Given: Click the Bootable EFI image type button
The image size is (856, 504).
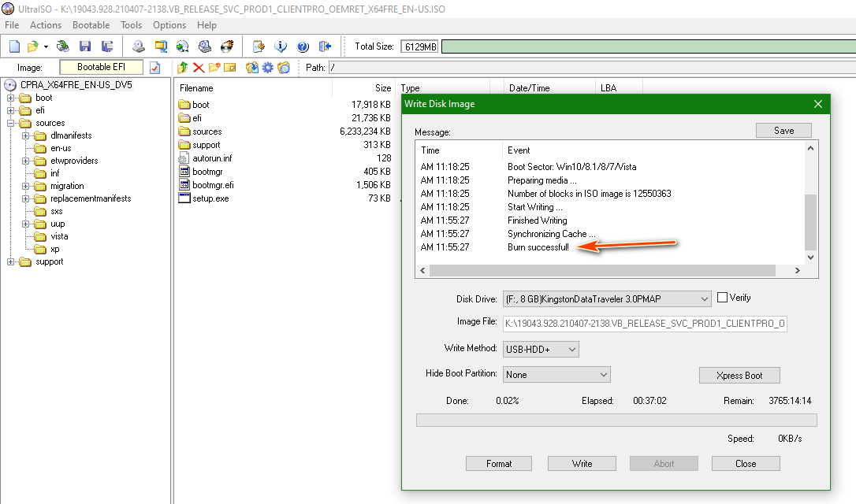Looking at the screenshot, I should point(101,67).
